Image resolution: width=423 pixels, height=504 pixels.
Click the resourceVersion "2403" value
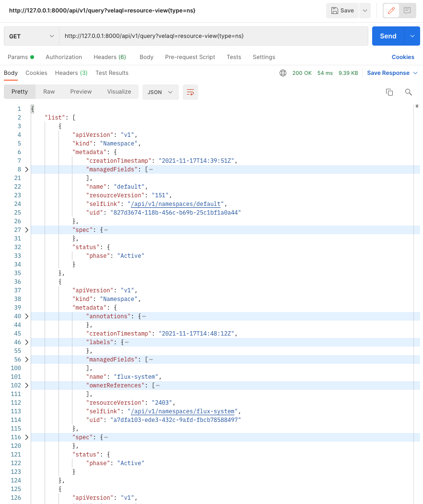pos(162,403)
